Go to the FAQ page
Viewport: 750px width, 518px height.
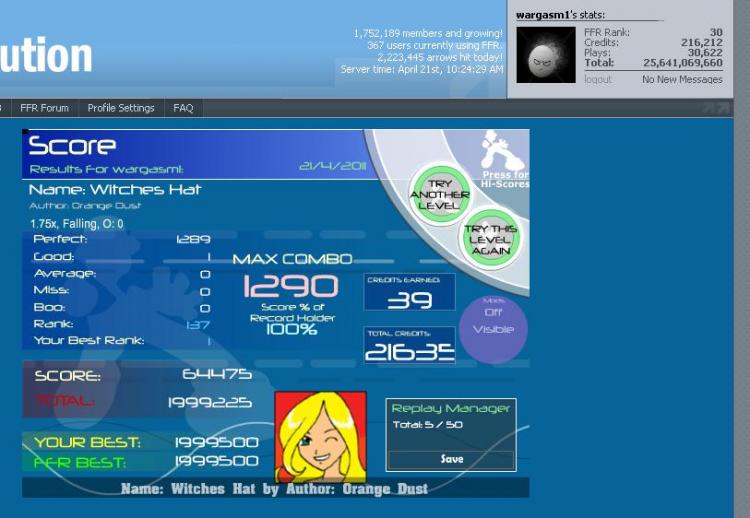[x=183, y=108]
